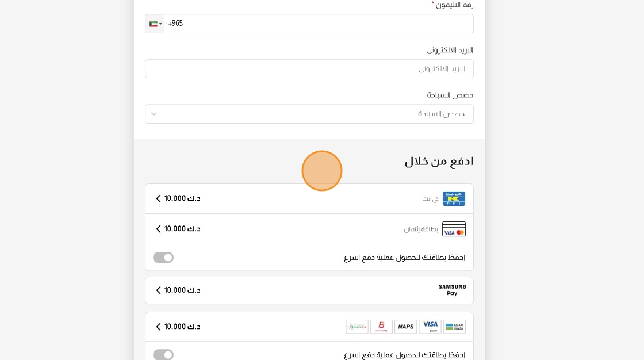Select KNET 10.000 KD amount
The height and width of the screenshot is (360, 644).
pyautogui.click(x=182, y=198)
